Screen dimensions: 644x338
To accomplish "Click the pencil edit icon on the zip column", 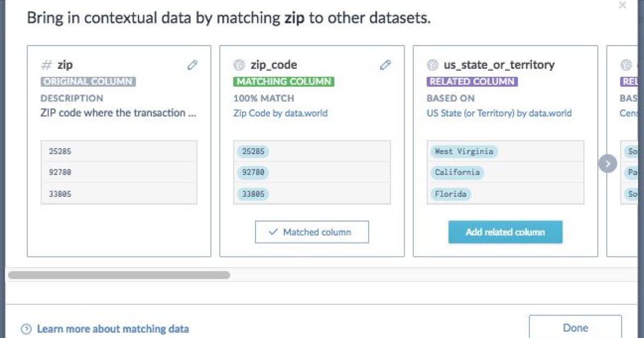I will 192,64.
